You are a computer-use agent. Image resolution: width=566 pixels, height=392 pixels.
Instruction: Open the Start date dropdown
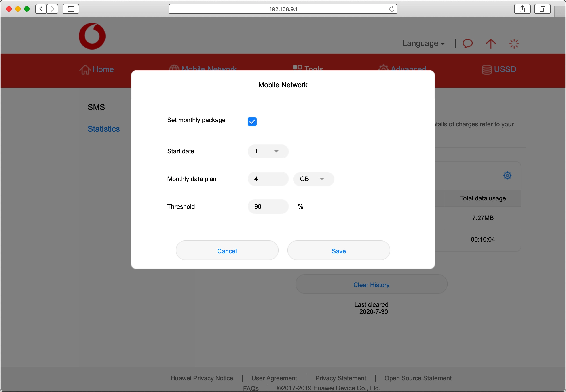268,151
